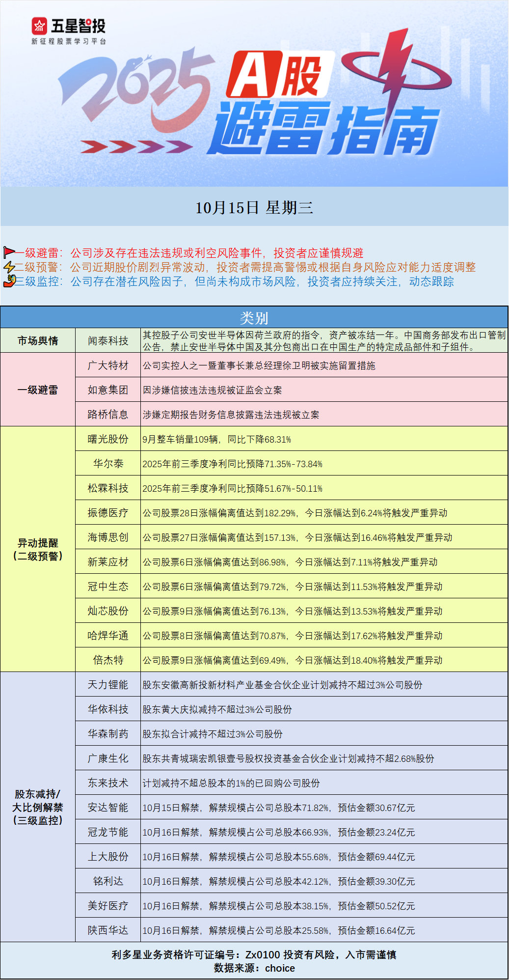Image resolution: width=509 pixels, height=980 pixels.
Task: Click 美好医疗's 预估金额50.52亿元 description
Action: 279,906
